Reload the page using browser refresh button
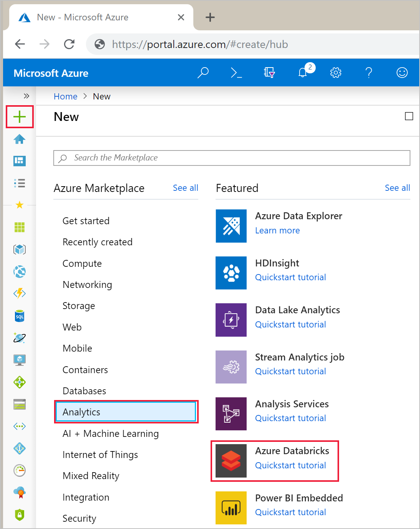This screenshot has width=420, height=529. pyautogui.click(x=69, y=44)
